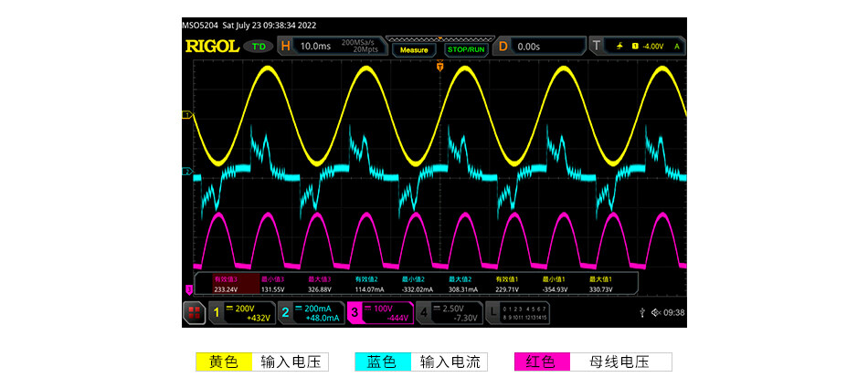Screen dimensions: 868x388
Task: Click the yellow channel 1 ground level marker
Action: pos(186,115)
